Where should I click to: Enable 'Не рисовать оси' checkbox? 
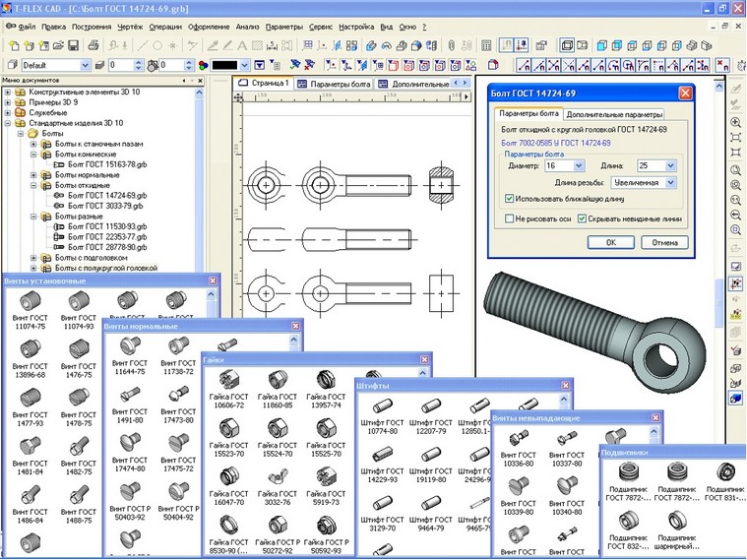tap(509, 218)
